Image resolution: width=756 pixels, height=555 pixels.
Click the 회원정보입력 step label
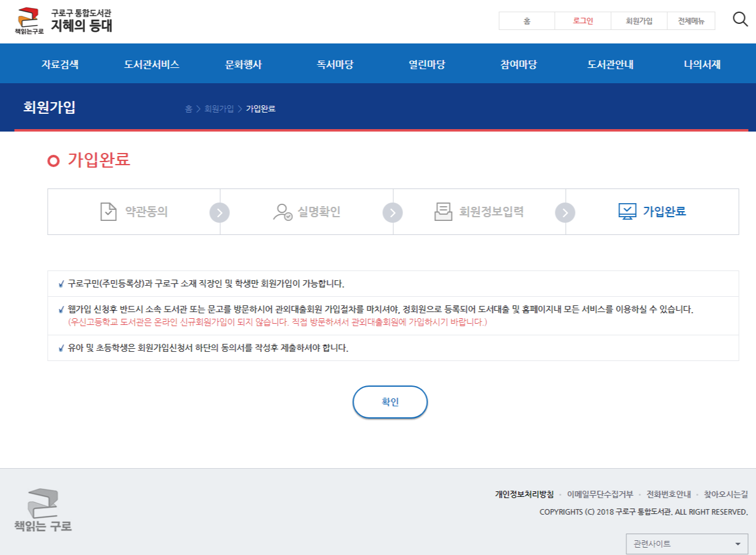pyautogui.click(x=492, y=212)
